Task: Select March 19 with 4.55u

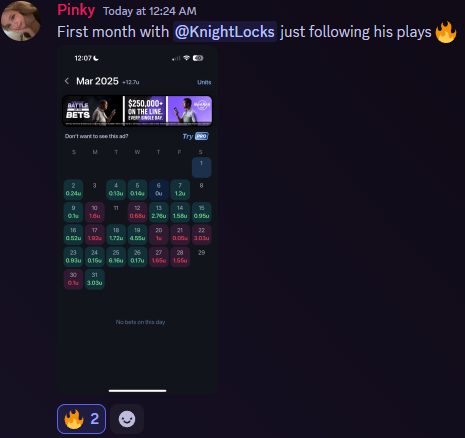Action: pyautogui.click(x=137, y=234)
